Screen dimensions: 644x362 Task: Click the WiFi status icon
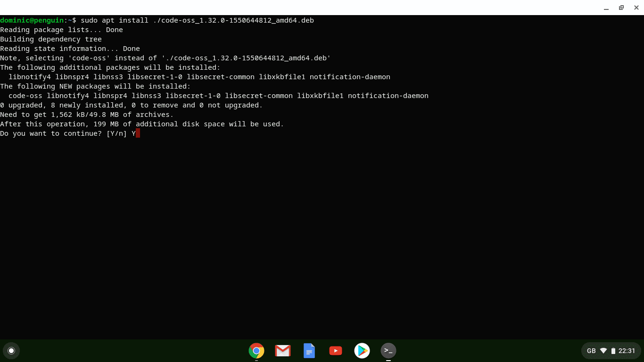coord(604,351)
